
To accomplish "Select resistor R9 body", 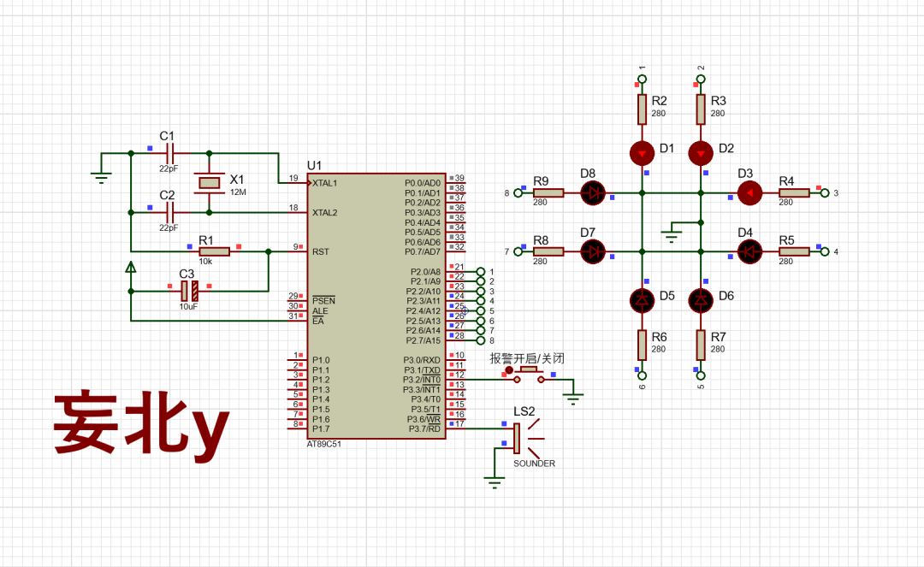I will (548, 192).
